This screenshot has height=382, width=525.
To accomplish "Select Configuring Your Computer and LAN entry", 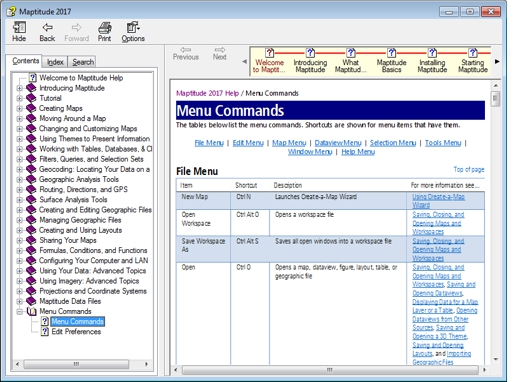I will click(x=93, y=260).
